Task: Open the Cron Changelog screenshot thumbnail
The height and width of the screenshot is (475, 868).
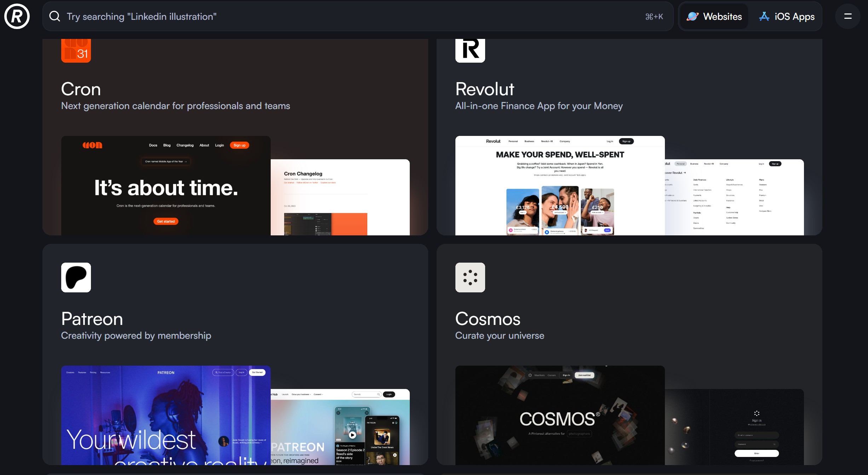Action: pos(340,198)
